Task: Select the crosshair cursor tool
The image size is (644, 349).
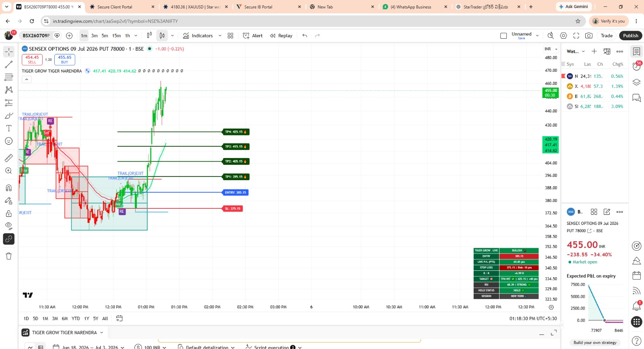Action: click(x=9, y=52)
